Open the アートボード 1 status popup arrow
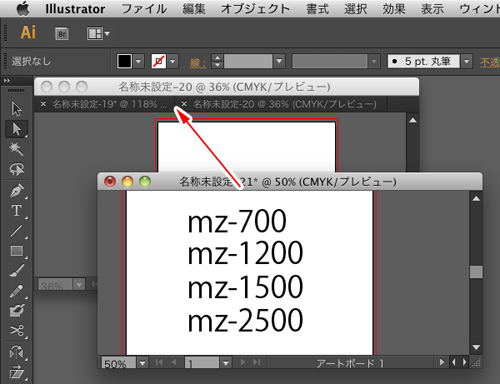The width and height of the screenshot is (500, 384). click(x=442, y=362)
